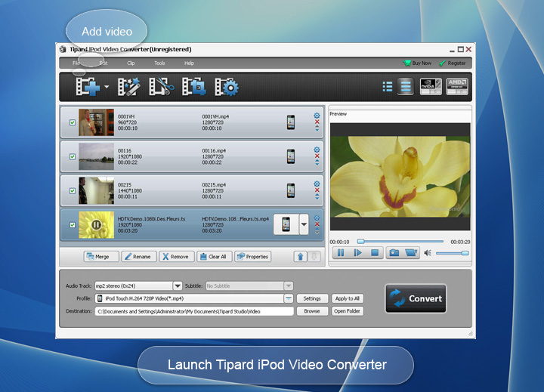This screenshot has width=544, height=392.
Task: Open the Crop video tool
Action: pyautogui.click(x=193, y=87)
